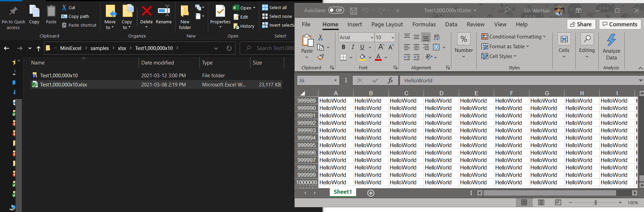Increase font size in Excel
The image size is (644, 212).
tap(381, 47)
